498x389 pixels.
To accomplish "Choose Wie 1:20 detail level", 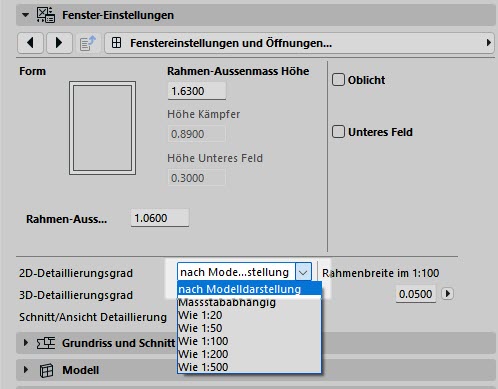I will [249, 315].
